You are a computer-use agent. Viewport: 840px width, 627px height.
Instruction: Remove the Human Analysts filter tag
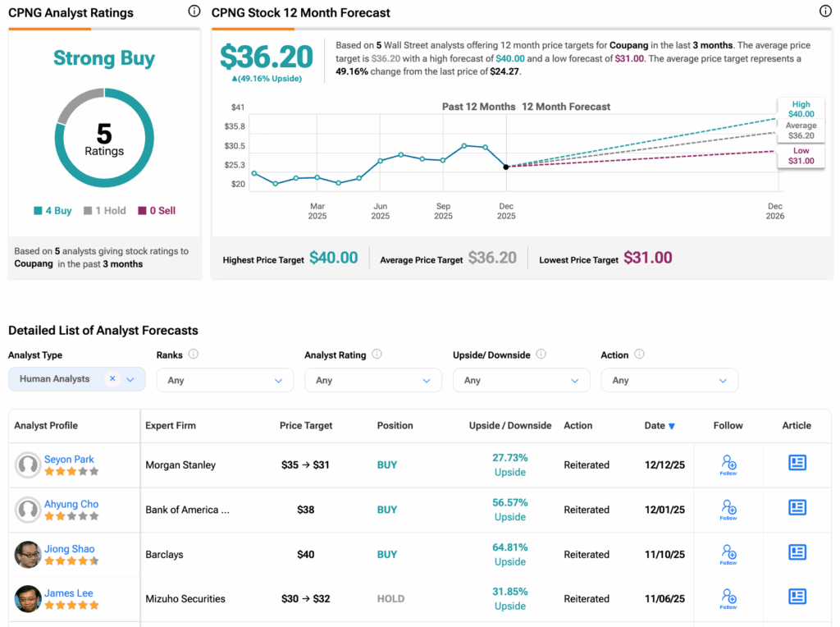(112, 379)
